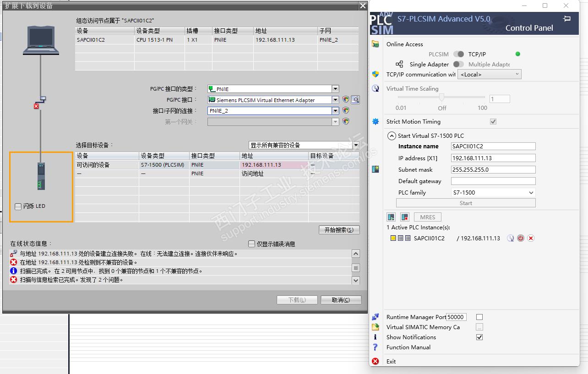Click the Virtual SIMATIC Memory Card browse button

pyautogui.click(x=479, y=327)
